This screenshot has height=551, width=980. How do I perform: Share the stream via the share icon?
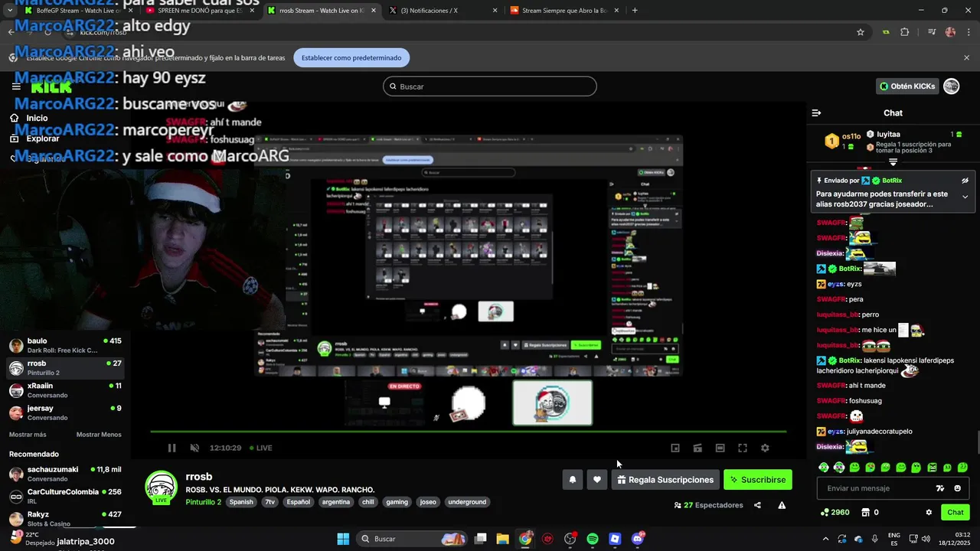757,505
